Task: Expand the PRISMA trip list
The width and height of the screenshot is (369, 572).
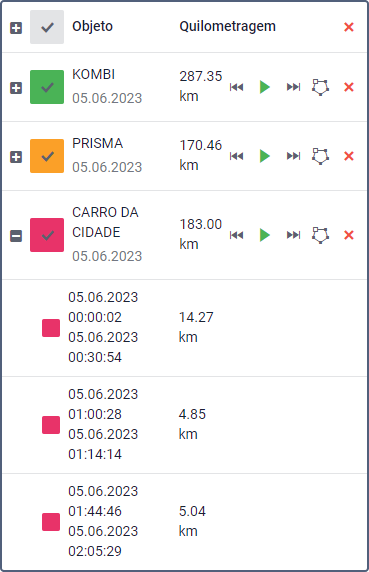Action: tap(16, 157)
